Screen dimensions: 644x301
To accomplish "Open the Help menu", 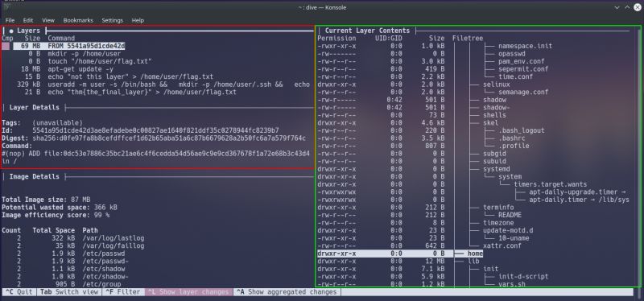I will tap(138, 20).
